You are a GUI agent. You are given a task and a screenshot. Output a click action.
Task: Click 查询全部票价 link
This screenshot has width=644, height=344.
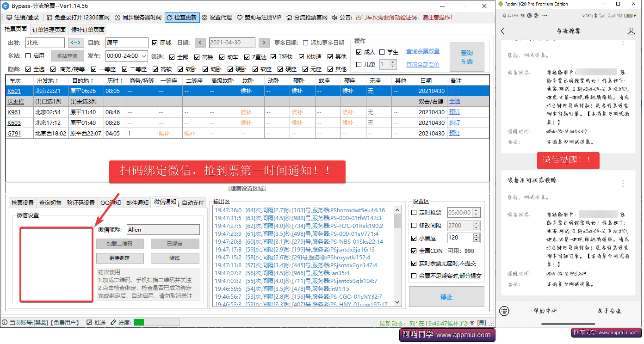[x=423, y=65]
